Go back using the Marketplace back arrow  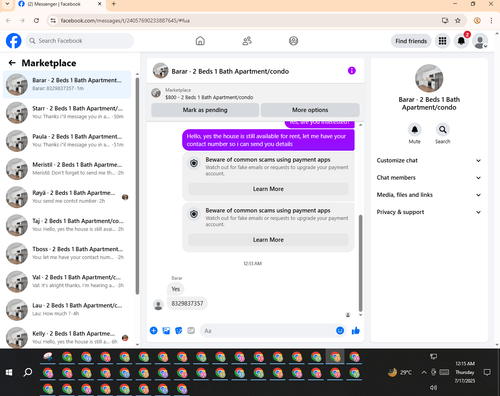[12, 63]
